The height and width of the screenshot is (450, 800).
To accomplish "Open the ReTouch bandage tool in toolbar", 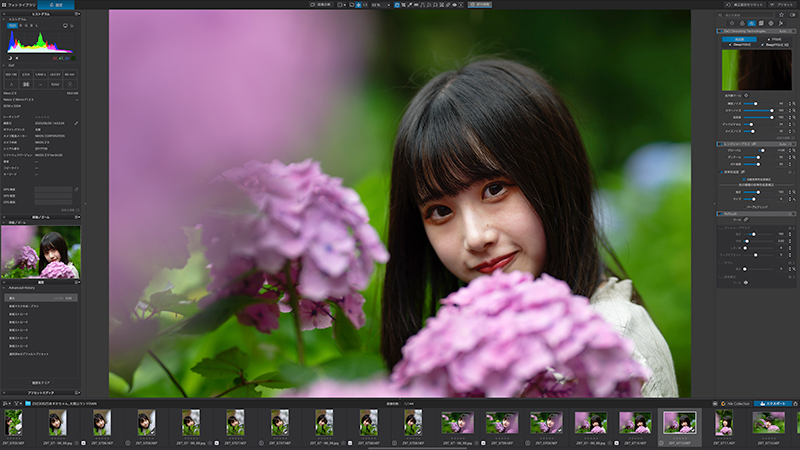I will coord(448,5).
